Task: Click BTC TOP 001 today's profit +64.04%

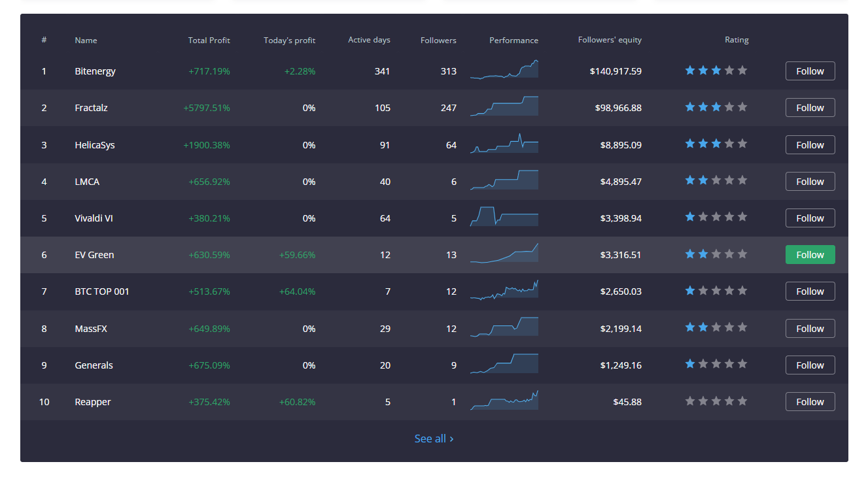Action: (x=297, y=291)
